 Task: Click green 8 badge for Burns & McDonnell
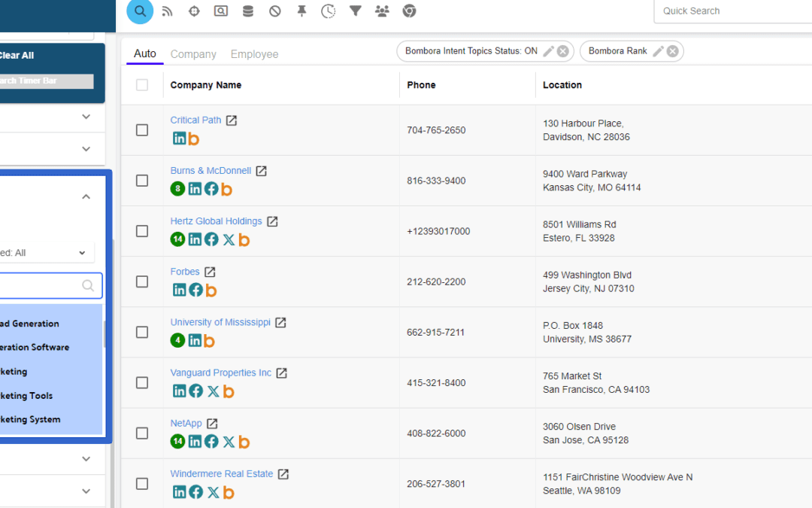coord(177,189)
